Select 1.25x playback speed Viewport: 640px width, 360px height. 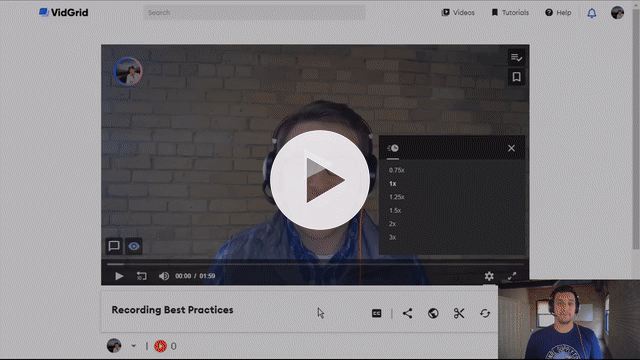tap(396, 197)
